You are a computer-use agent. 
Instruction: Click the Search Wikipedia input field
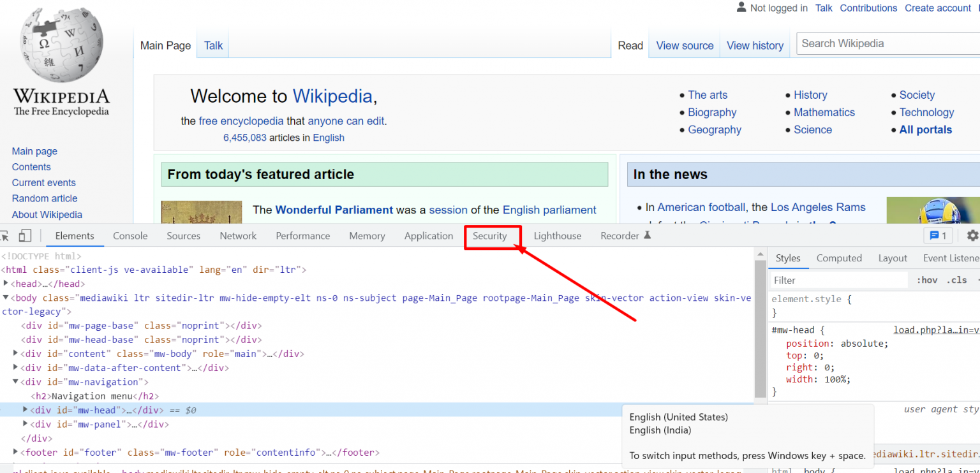click(x=887, y=44)
